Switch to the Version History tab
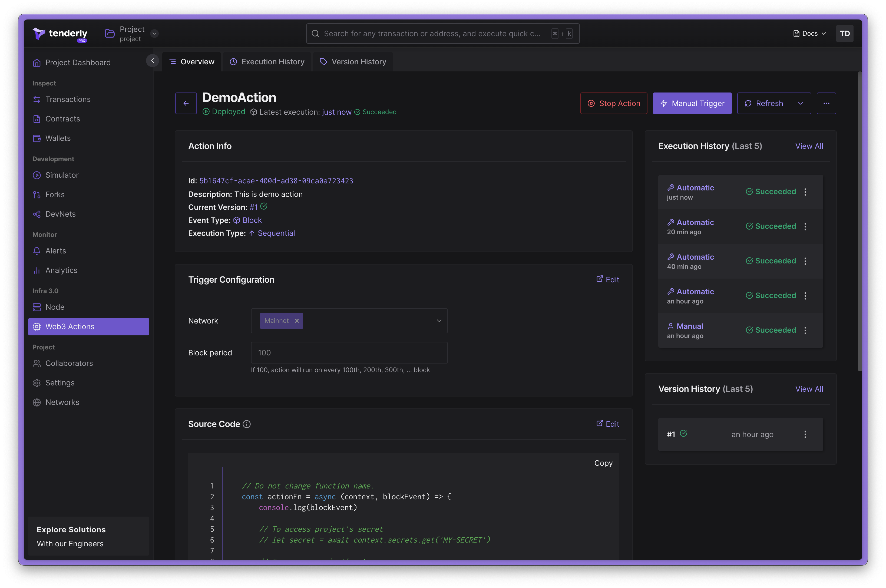886x588 pixels. click(x=353, y=62)
